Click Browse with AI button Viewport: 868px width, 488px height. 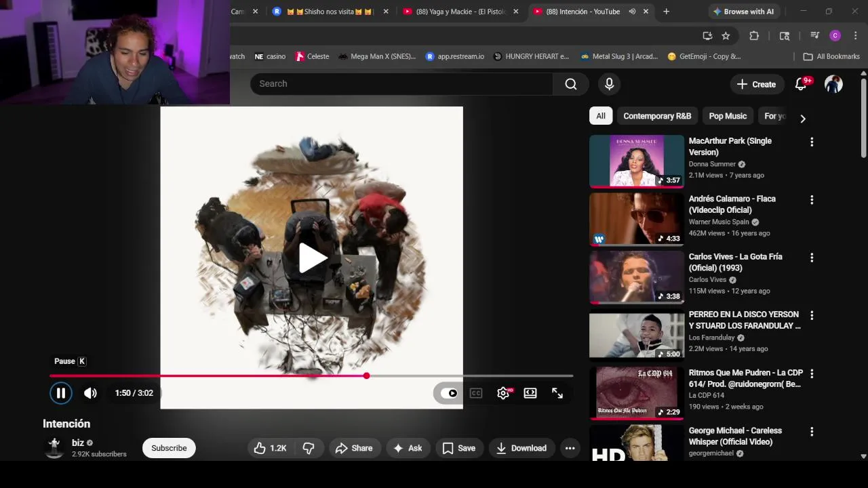coord(743,12)
